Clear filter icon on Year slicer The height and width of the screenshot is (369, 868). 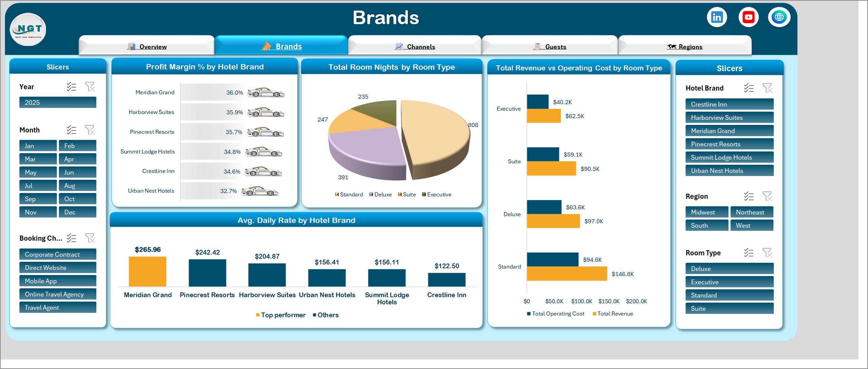[90, 87]
